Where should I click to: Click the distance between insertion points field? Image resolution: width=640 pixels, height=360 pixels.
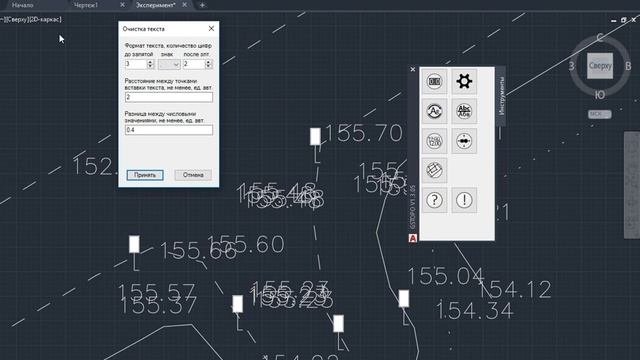coord(169,97)
